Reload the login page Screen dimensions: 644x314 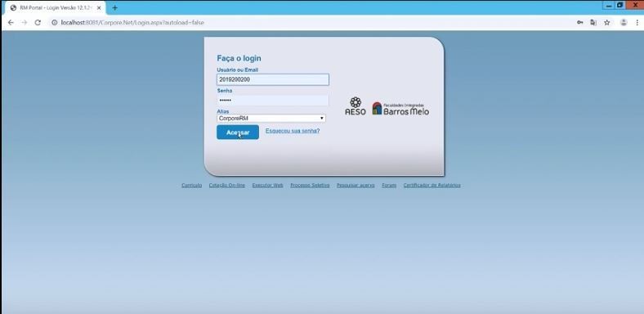click(x=38, y=23)
